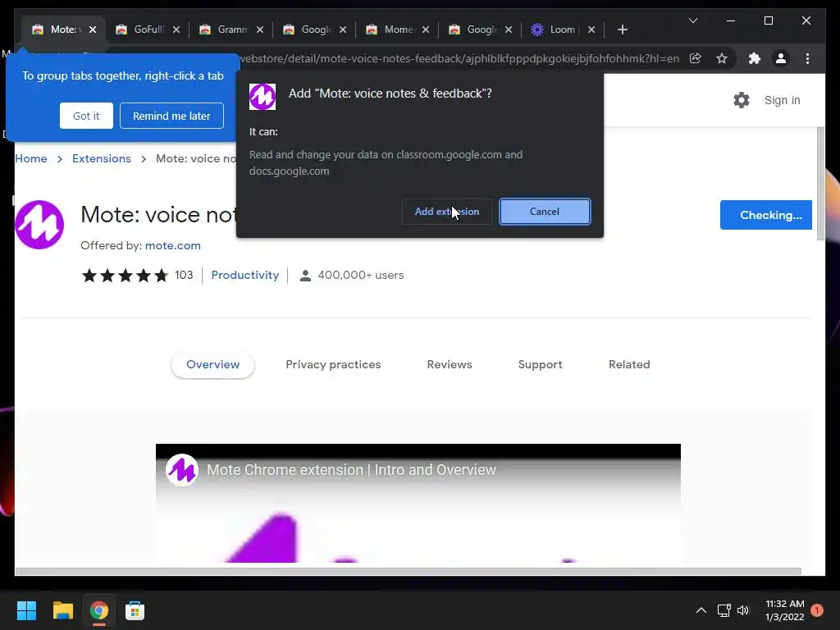Viewport: 840px width, 630px height.
Task: Cancel the add extension dialog
Action: pyautogui.click(x=545, y=212)
